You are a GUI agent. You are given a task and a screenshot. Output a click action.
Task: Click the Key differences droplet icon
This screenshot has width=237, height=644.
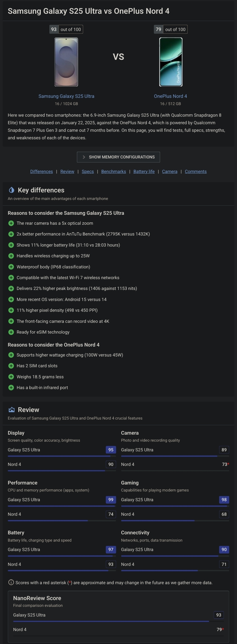click(x=11, y=190)
